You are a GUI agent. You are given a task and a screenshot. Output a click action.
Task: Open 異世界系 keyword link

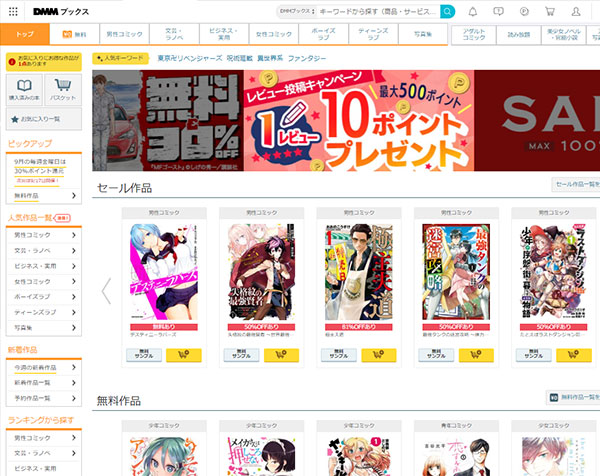click(x=270, y=58)
